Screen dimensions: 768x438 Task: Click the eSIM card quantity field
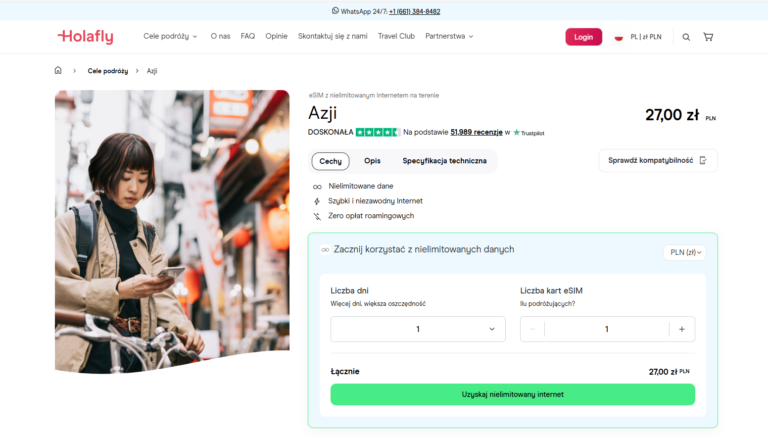tap(606, 329)
